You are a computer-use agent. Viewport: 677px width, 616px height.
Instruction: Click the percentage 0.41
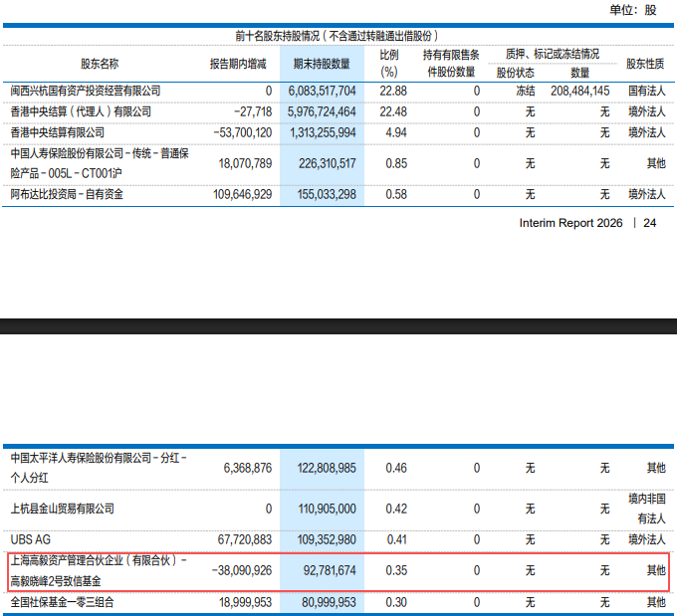coord(397,539)
